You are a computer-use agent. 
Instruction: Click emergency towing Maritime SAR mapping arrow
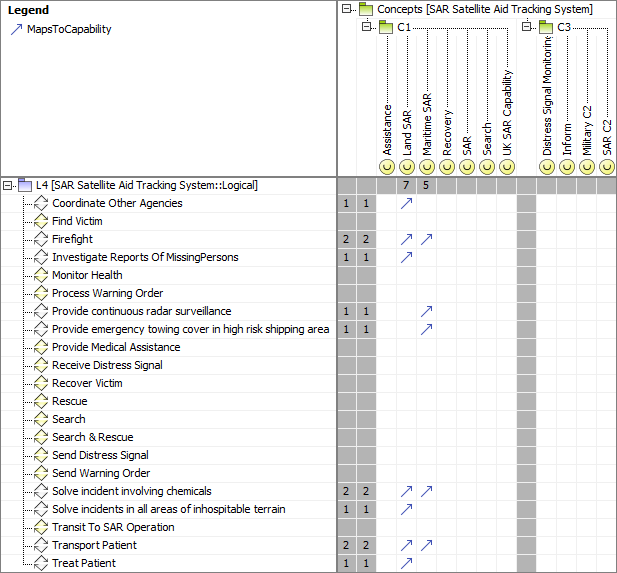tap(427, 329)
